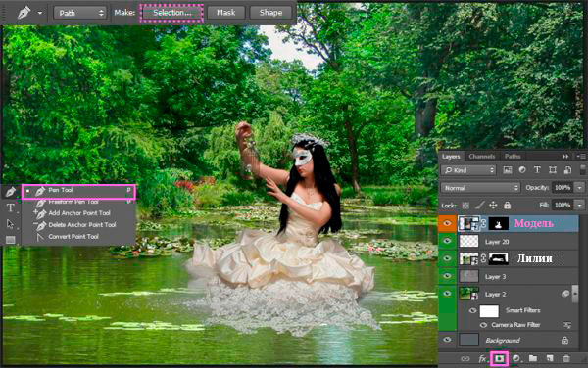Click Make Selection button
Screen dimensions: 588x368
click(x=171, y=13)
